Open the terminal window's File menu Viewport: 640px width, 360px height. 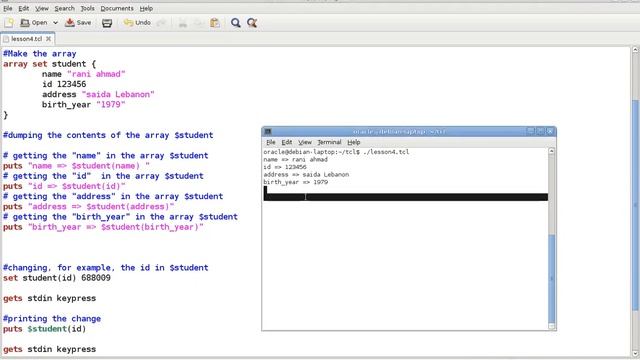[x=271, y=142]
